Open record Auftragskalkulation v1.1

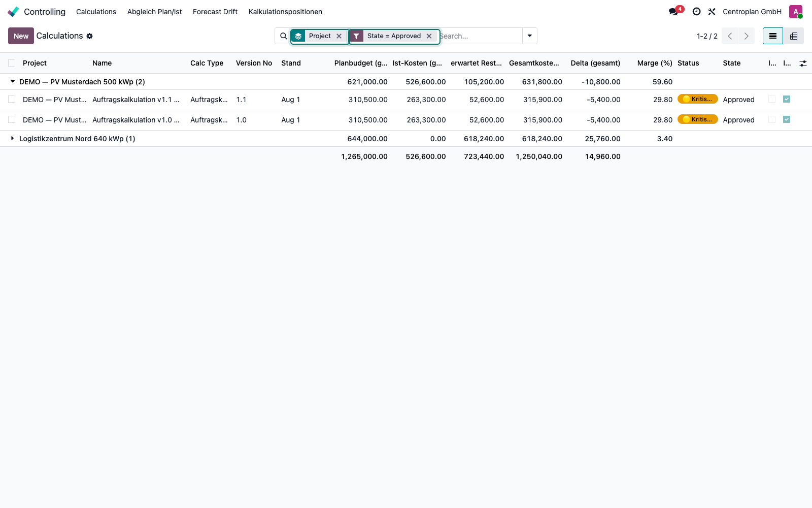tap(136, 100)
